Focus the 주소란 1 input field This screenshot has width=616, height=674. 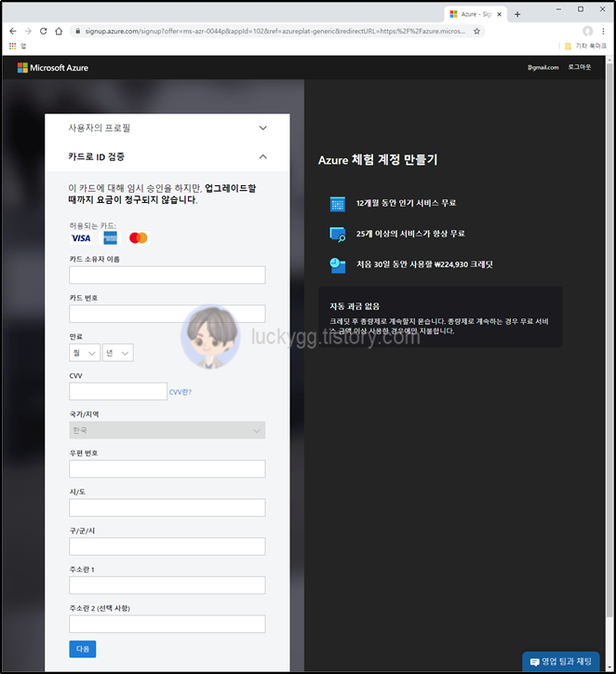pyautogui.click(x=167, y=586)
